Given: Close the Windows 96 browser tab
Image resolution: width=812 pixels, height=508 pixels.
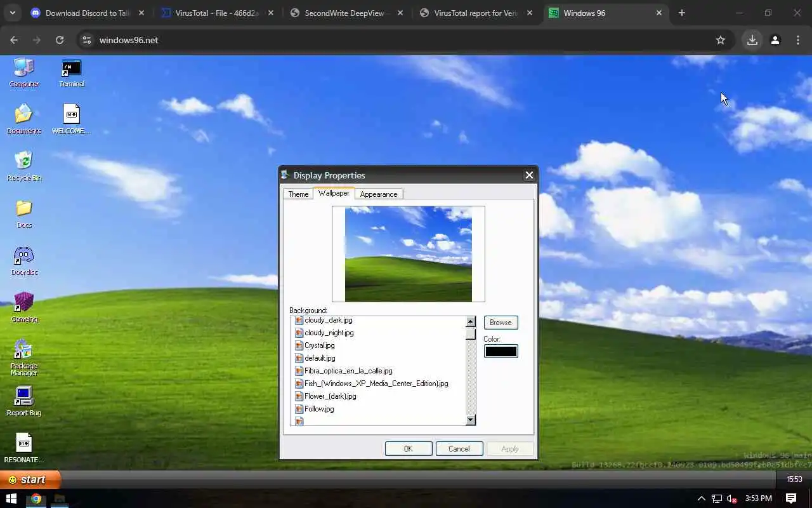Looking at the screenshot, I should point(658,13).
